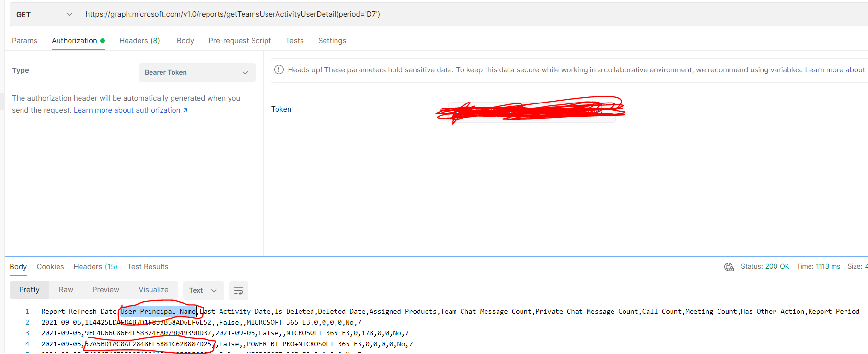Click the 9EC4D66C hash value in line 3
Image resolution: width=868 pixels, height=354 pixels.
point(148,333)
